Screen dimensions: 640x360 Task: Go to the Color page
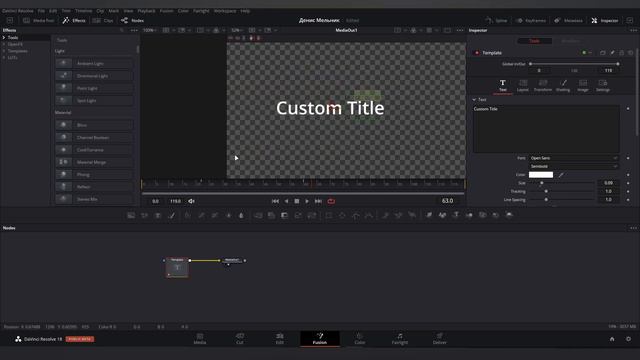tap(360, 339)
